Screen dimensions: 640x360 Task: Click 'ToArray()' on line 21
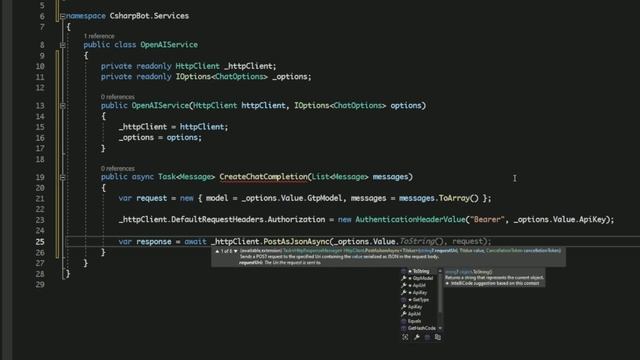click(458, 198)
